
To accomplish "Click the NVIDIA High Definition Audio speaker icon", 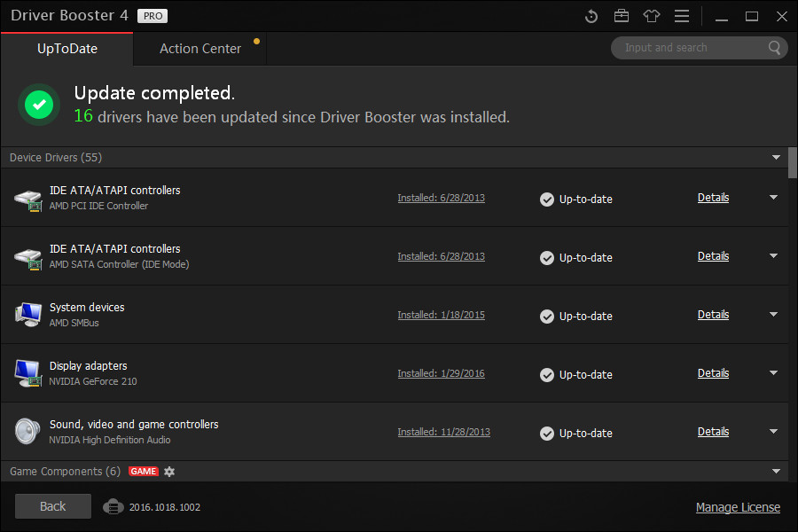I will point(27,431).
